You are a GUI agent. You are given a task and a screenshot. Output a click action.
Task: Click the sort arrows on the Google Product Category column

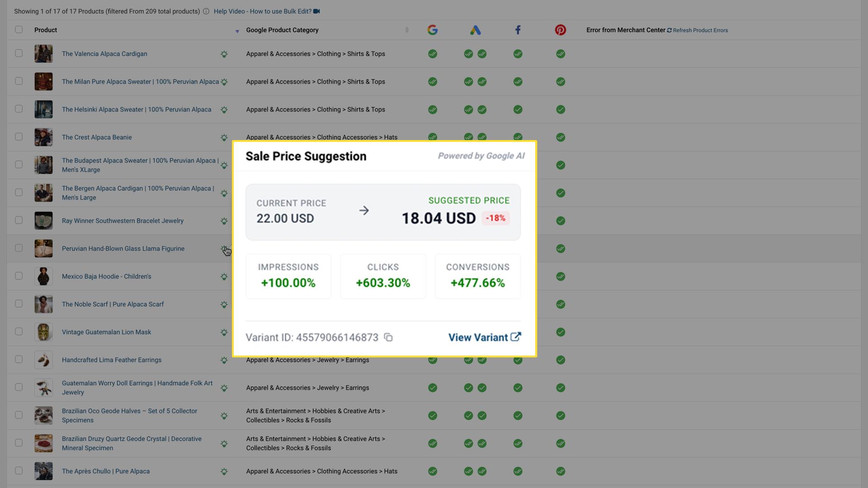tap(406, 29)
